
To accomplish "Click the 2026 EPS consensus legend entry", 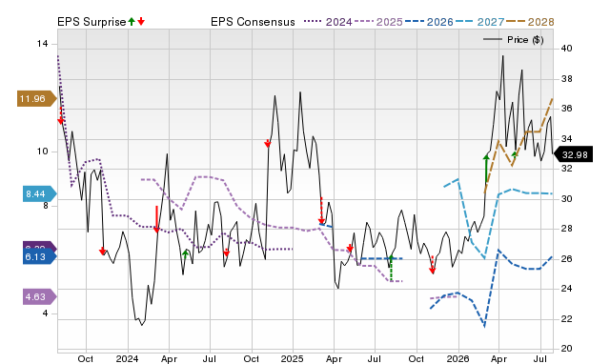I will 429,22.
